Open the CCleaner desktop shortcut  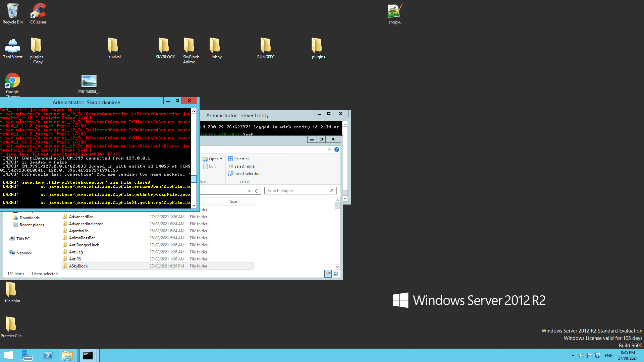pos(38,13)
